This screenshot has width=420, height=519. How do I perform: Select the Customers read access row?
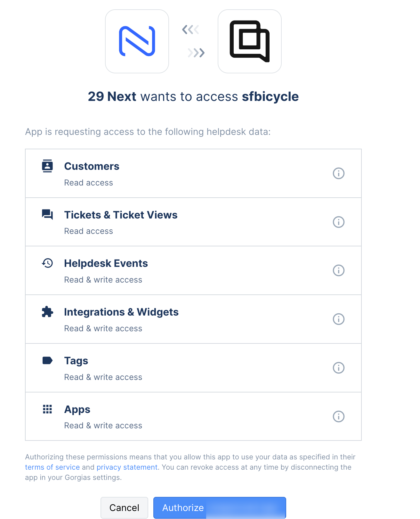tap(193, 173)
